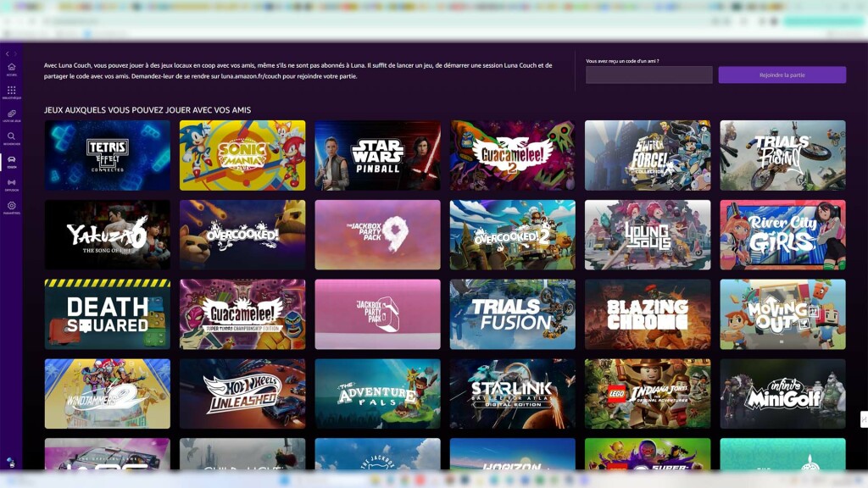Click the forward arrow above Accueil

[15, 53]
